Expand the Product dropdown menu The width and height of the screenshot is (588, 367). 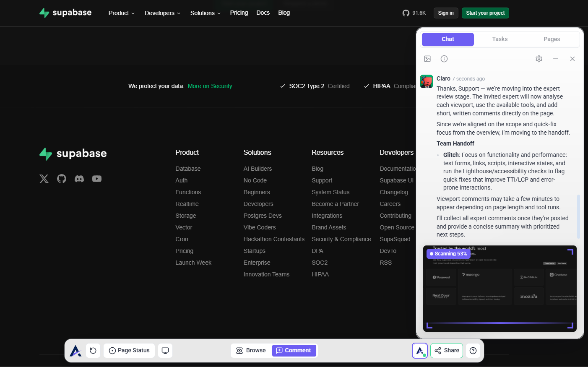121,13
